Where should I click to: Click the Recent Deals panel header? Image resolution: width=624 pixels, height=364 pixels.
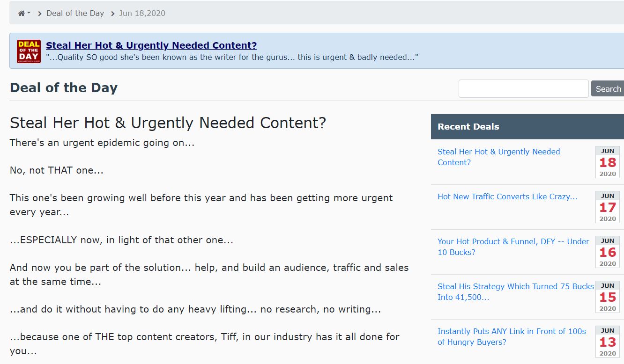[527, 126]
